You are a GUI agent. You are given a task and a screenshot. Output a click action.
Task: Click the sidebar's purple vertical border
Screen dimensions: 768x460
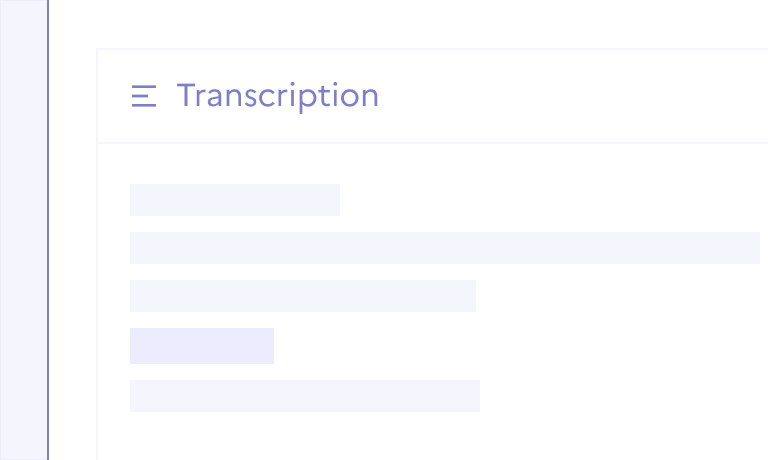(x=48, y=230)
